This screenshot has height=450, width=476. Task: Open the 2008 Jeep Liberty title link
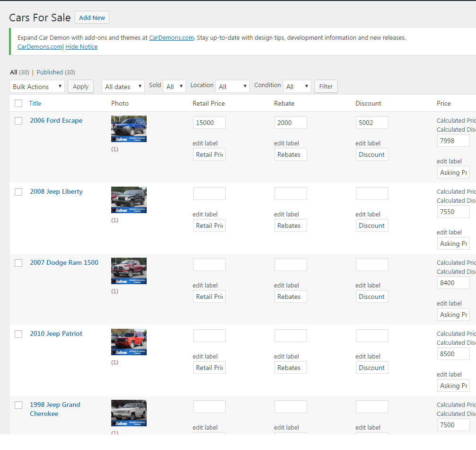click(x=56, y=192)
